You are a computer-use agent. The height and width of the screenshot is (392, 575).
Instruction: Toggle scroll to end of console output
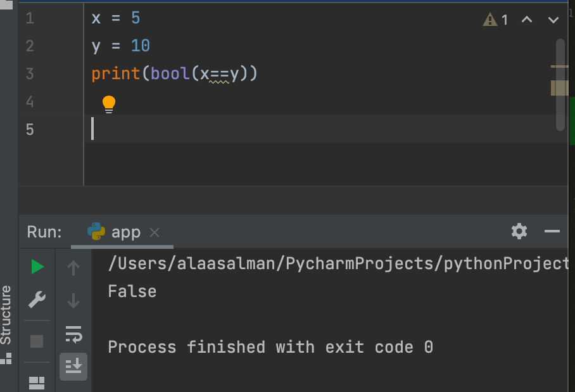(73, 365)
